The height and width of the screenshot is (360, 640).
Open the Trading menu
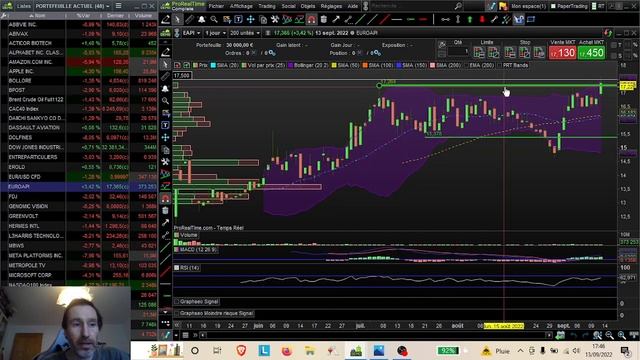pos(267,6)
